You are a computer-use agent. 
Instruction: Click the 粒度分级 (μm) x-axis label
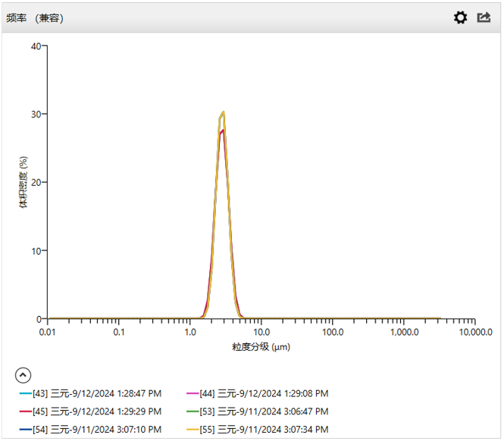[261, 347]
